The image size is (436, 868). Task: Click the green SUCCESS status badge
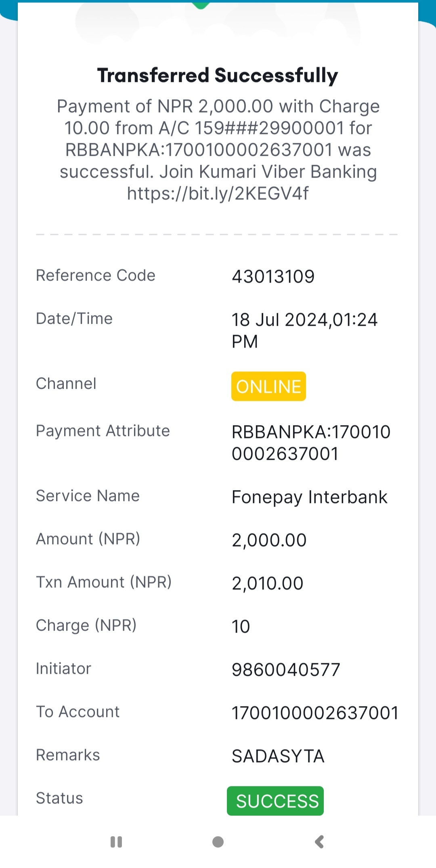click(275, 801)
